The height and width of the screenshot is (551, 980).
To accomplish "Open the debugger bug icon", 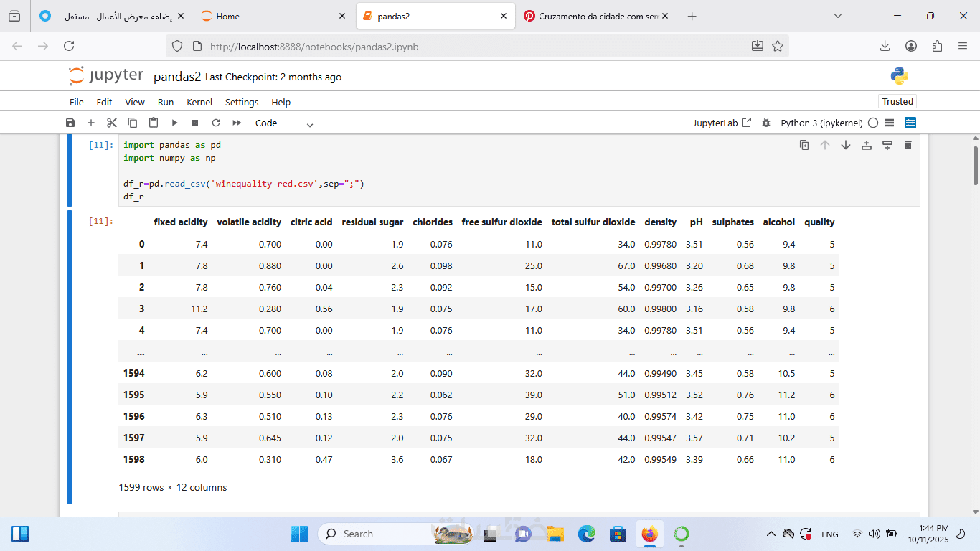I will (x=766, y=123).
